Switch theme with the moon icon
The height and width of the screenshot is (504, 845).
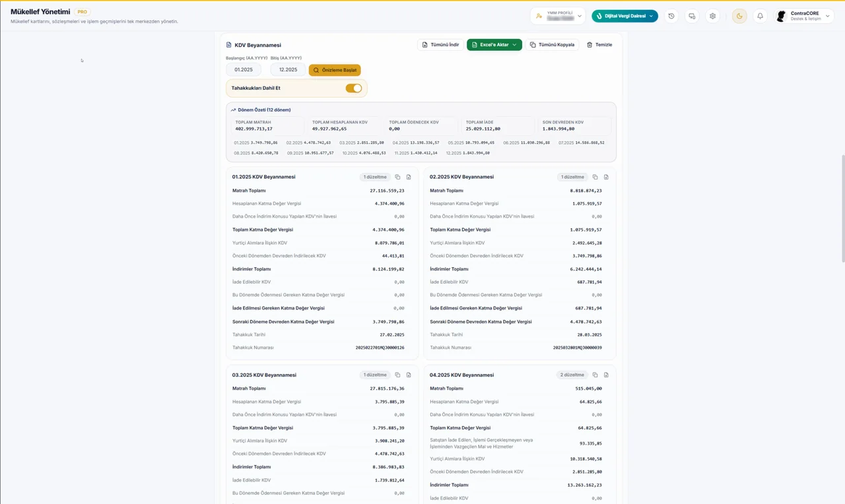tap(739, 16)
